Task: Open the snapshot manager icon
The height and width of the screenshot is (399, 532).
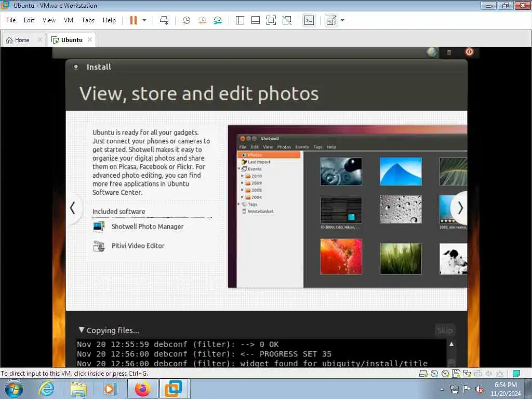Action: (218, 20)
